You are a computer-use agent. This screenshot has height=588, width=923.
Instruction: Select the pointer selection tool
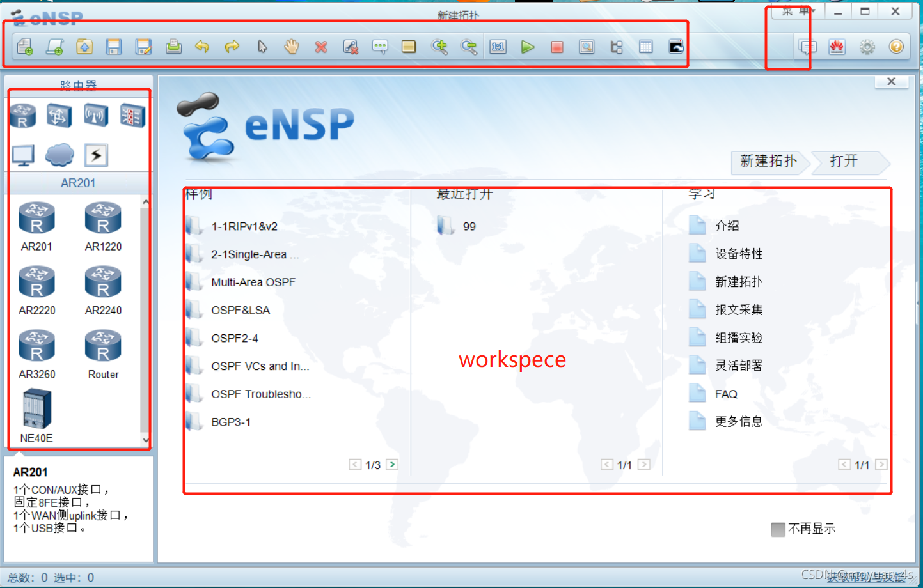click(x=262, y=47)
